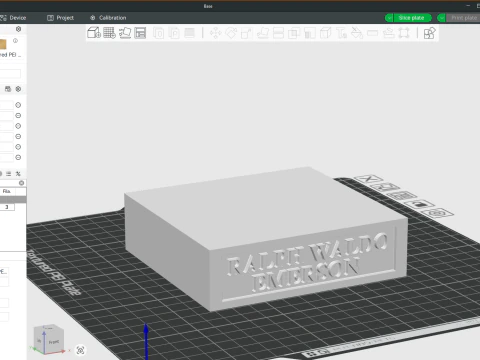
Task: Click the Add model cube icon
Action: [x=94, y=33]
